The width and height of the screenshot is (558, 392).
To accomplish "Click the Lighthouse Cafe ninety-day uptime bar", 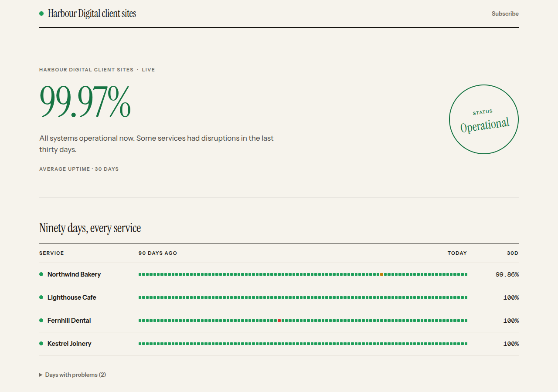I will (303, 297).
